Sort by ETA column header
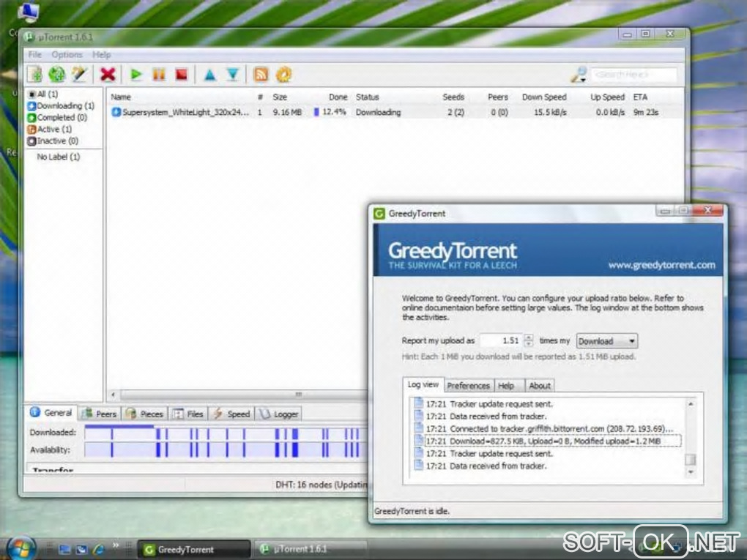The height and width of the screenshot is (560, 747). point(640,97)
